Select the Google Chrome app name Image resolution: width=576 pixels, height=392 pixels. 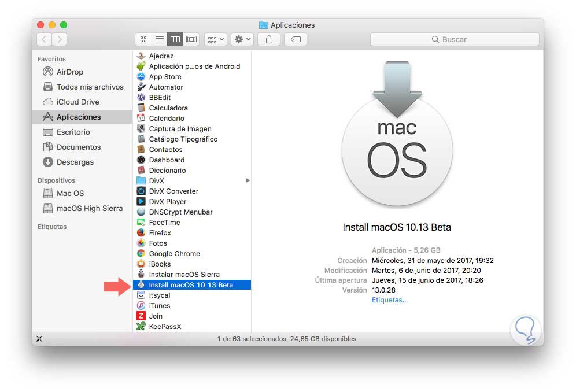(x=175, y=253)
